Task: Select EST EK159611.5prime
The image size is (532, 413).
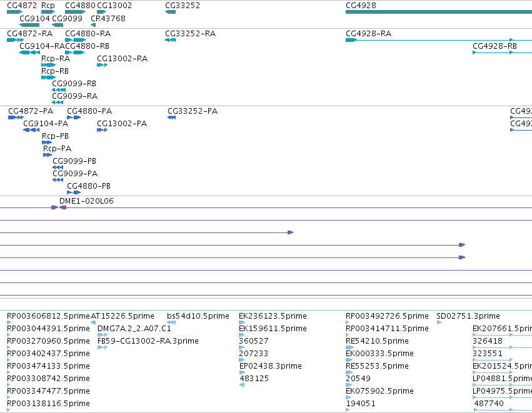Action: coord(273,329)
